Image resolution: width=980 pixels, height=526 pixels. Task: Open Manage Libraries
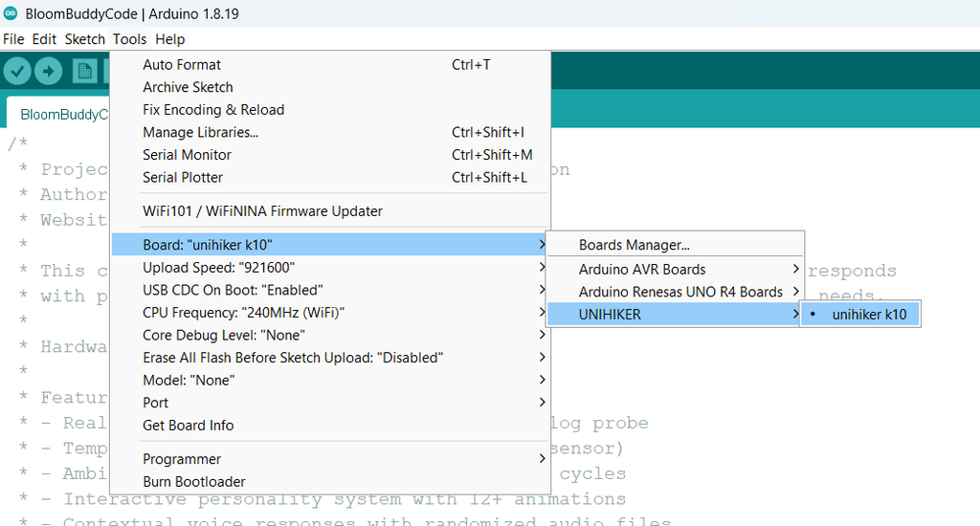click(200, 132)
